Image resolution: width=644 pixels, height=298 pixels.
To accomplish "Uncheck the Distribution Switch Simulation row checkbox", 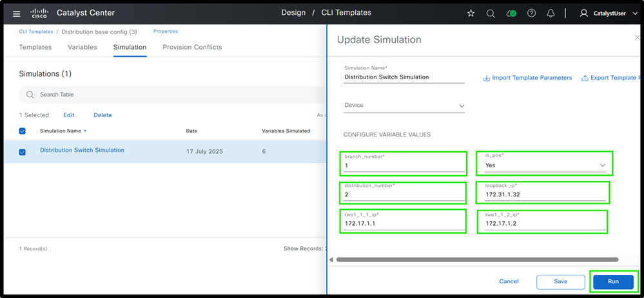I will tap(23, 152).
